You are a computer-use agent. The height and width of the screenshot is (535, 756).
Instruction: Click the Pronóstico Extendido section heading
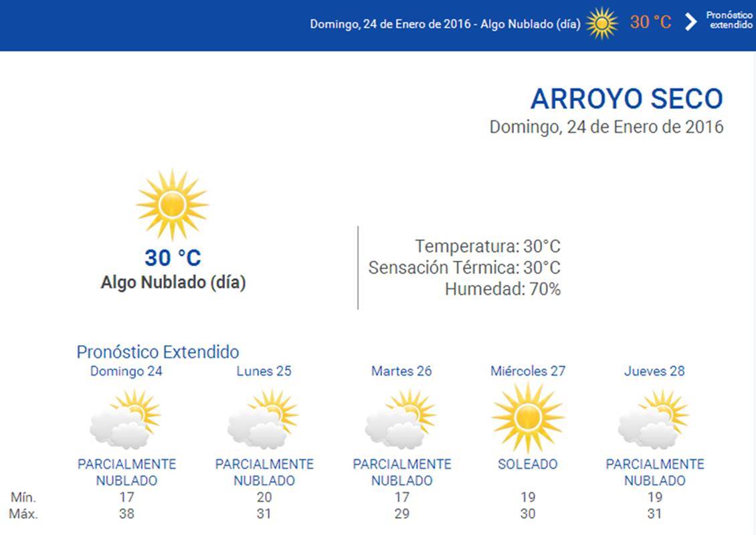coord(158,352)
